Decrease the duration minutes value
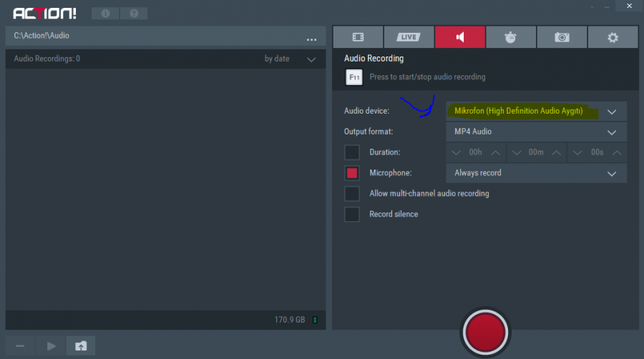644x359 pixels. [517, 152]
